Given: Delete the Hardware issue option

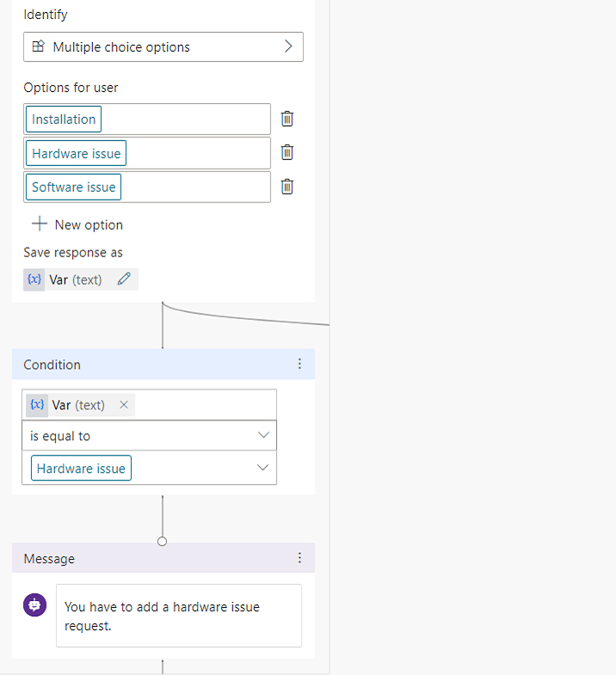Looking at the screenshot, I should tap(286, 152).
